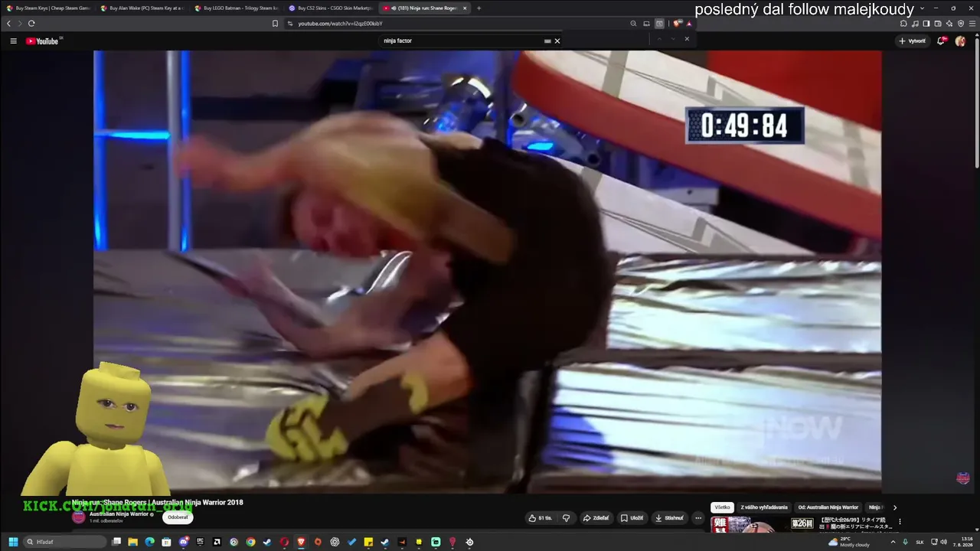
Task: Open the zoom magnifier icon in address bar
Action: tap(633, 24)
